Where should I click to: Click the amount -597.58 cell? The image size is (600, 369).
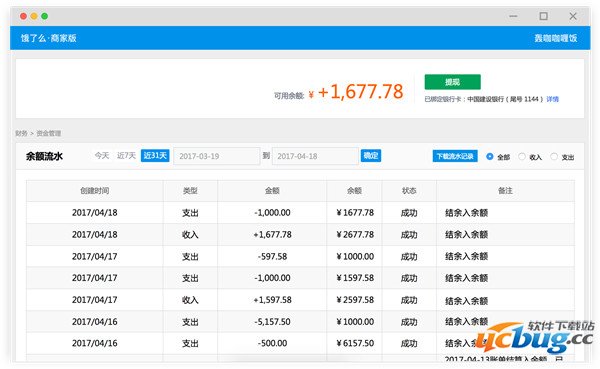pyautogui.click(x=272, y=256)
